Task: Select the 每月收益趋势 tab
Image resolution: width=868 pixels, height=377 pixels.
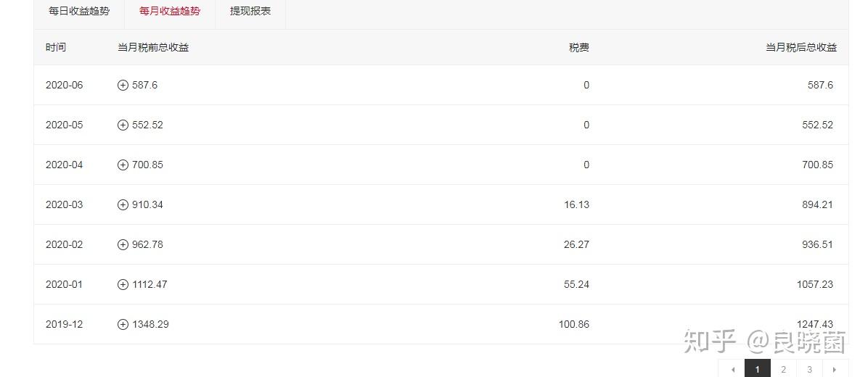Action: point(170,12)
